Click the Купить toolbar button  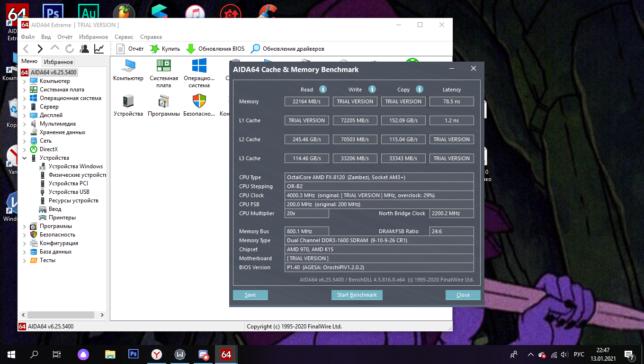[165, 48]
